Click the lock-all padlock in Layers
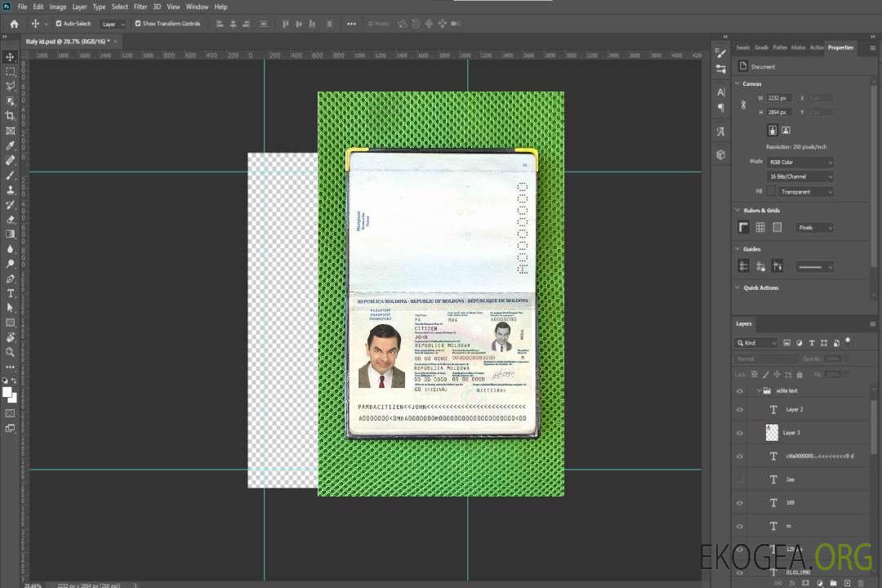The height and width of the screenshot is (588, 882). click(x=800, y=375)
